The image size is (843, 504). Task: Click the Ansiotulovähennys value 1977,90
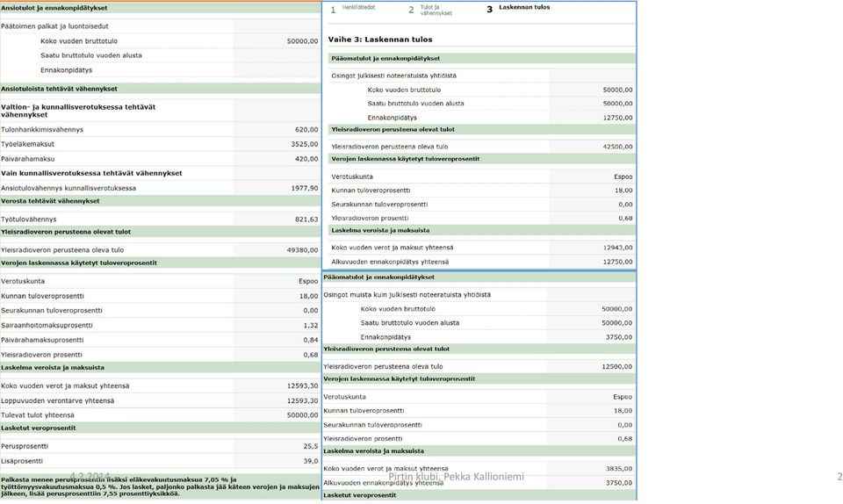[x=305, y=188]
